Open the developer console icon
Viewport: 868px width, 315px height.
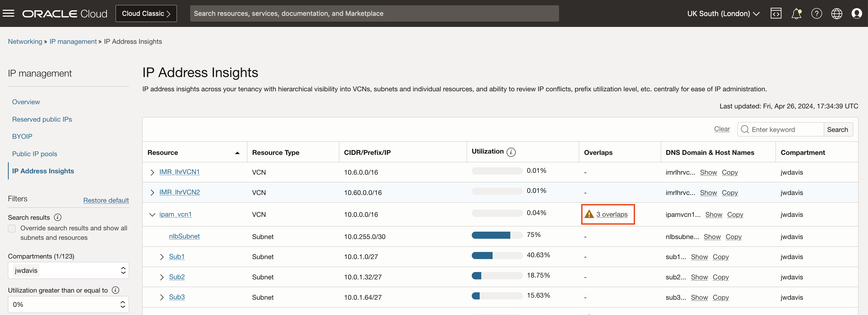tap(776, 13)
